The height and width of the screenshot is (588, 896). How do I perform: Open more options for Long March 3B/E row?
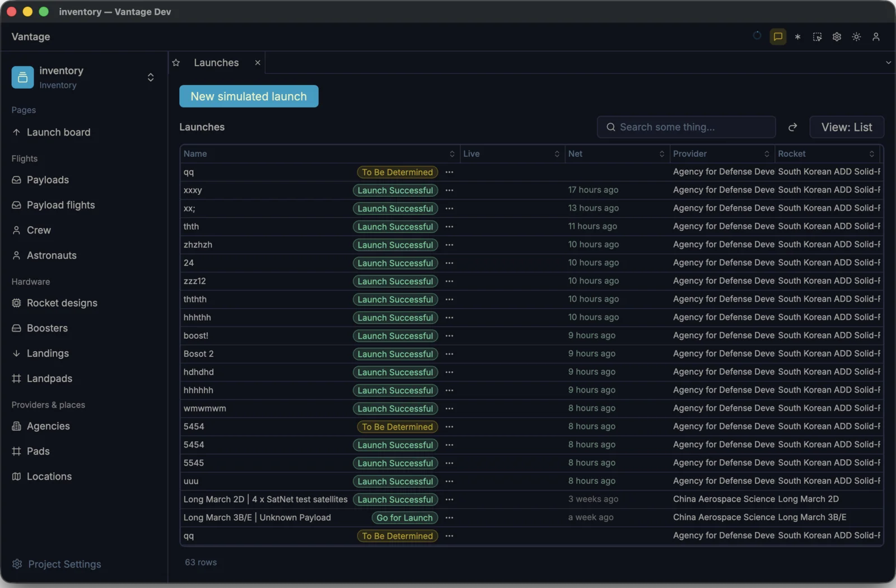[449, 518]
